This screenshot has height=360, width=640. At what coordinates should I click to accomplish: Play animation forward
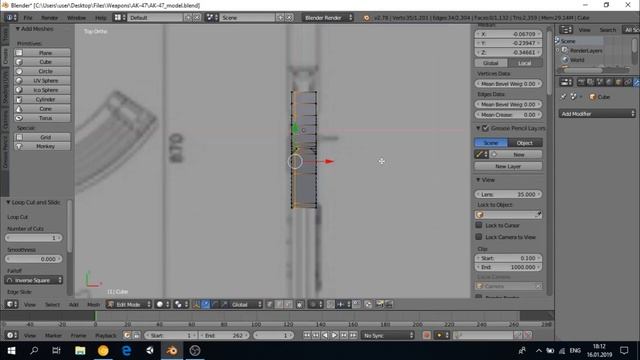coord(334,336)
